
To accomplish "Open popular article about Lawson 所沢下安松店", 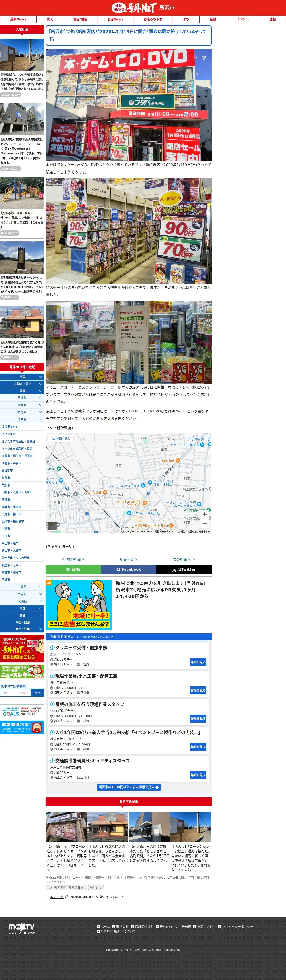I will coord(22,68).
